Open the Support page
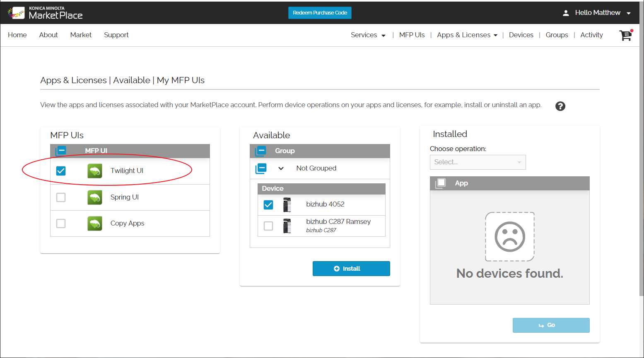Screen dimensions: 644x358 [x=116, y=35]
